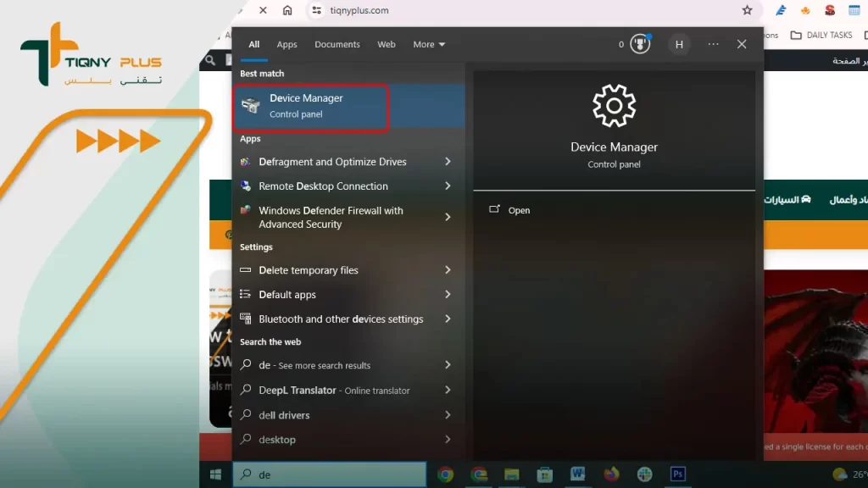This screenshot has height=488, width=868.
Task: Switch to the Apps search tab
Action: (287, 45)
